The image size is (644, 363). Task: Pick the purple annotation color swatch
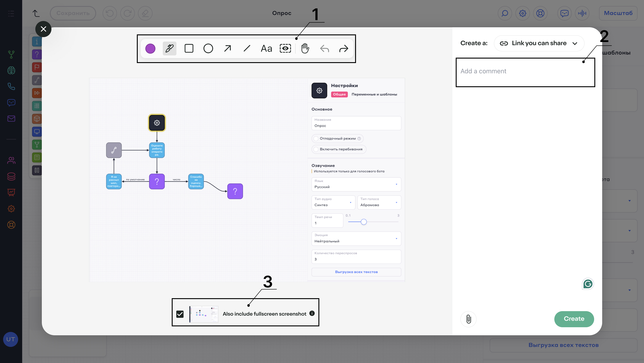pyautogui.click(x=150, y=49)
